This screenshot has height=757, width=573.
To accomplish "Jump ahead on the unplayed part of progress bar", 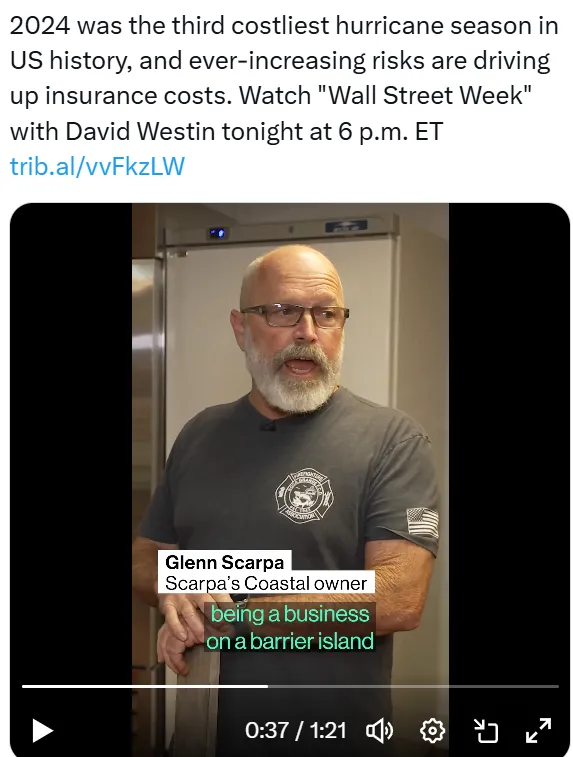I will coord(413,686).
